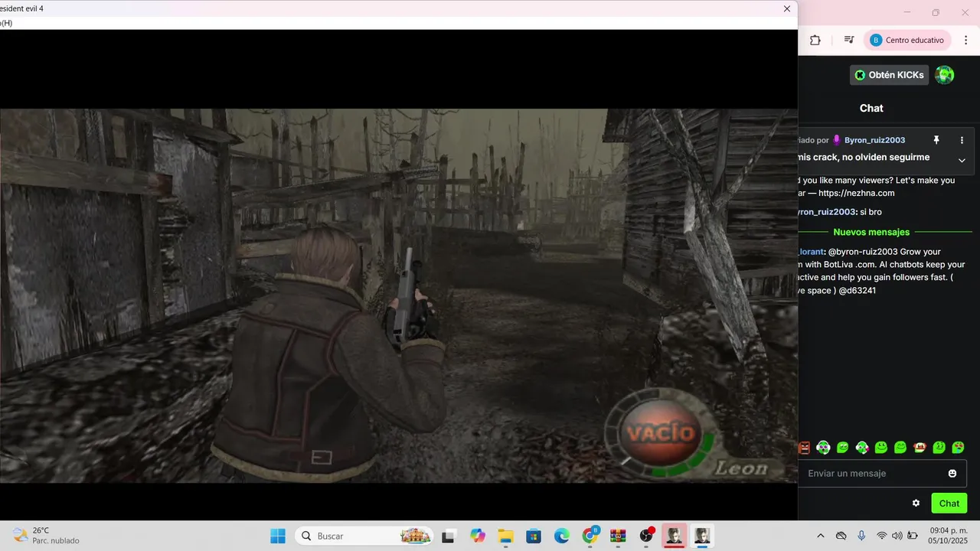Viewport: 980px width, 551px height.
Task: Open Byron_ruiz2003 profile from pinned message
Action: click(874, 140)
